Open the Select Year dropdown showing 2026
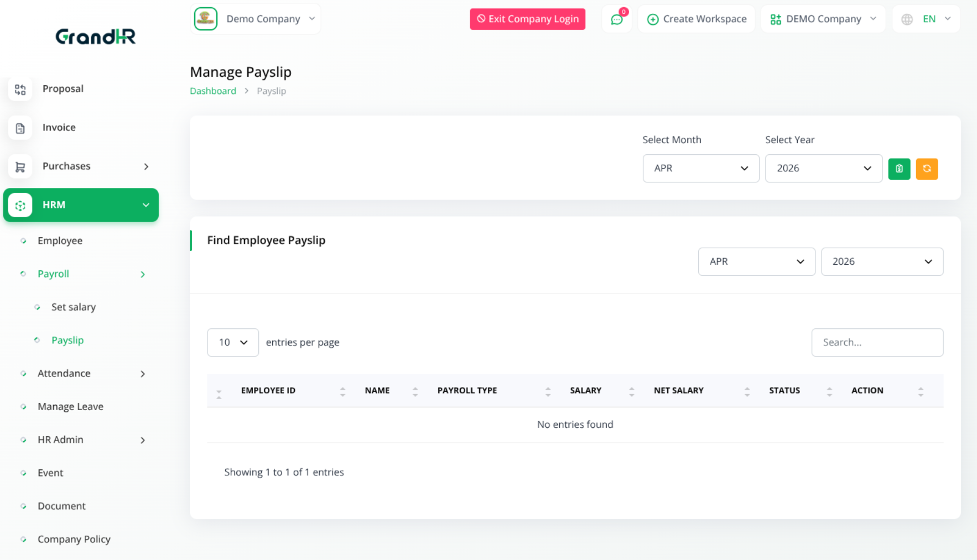This screenshot has width=977, height=560. point(824,168)
